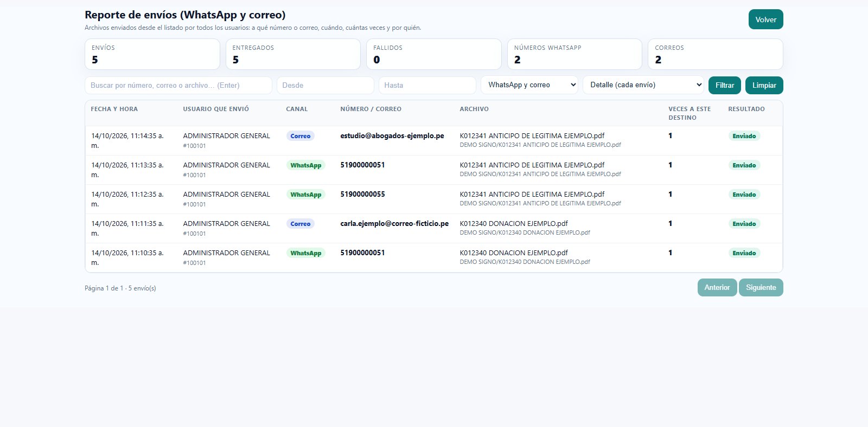Select number 51900000051 in the 11:10:35 row
This screenshot has height=427, width=868.
tap(362, 253)
